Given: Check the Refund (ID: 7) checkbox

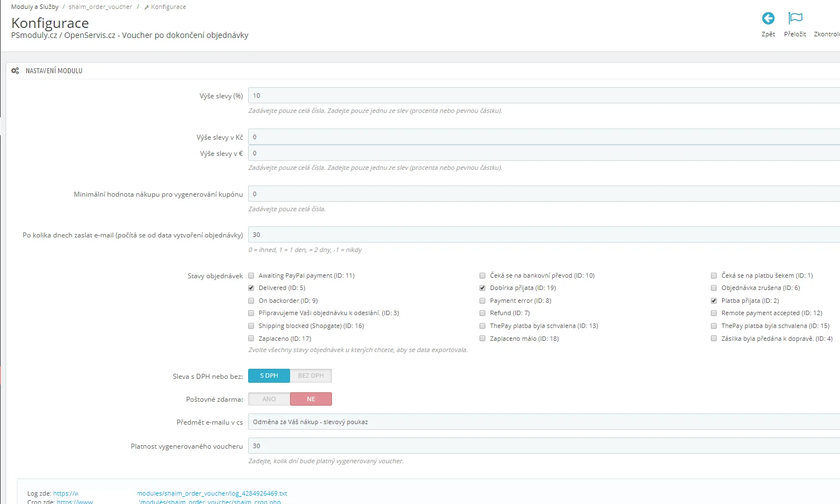Looking at the screenshot, I should point(482,313).
